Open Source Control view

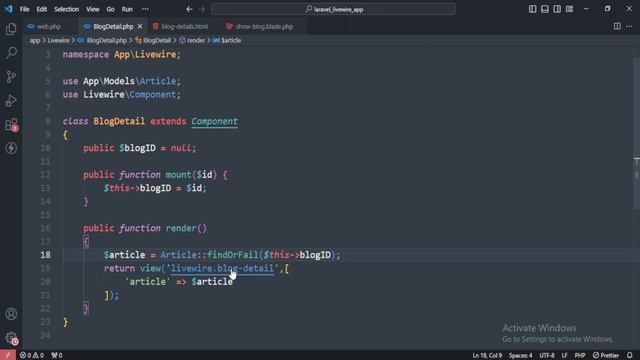click(x=11, y=77)
